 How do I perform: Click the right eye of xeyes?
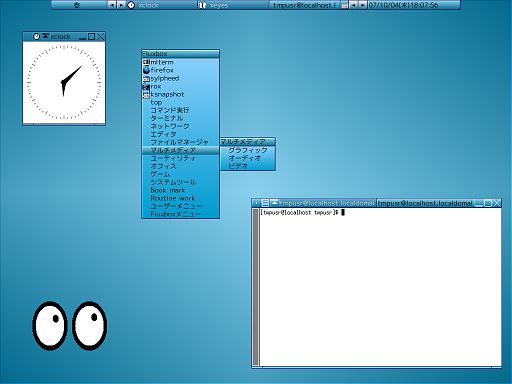coord(89,326)
